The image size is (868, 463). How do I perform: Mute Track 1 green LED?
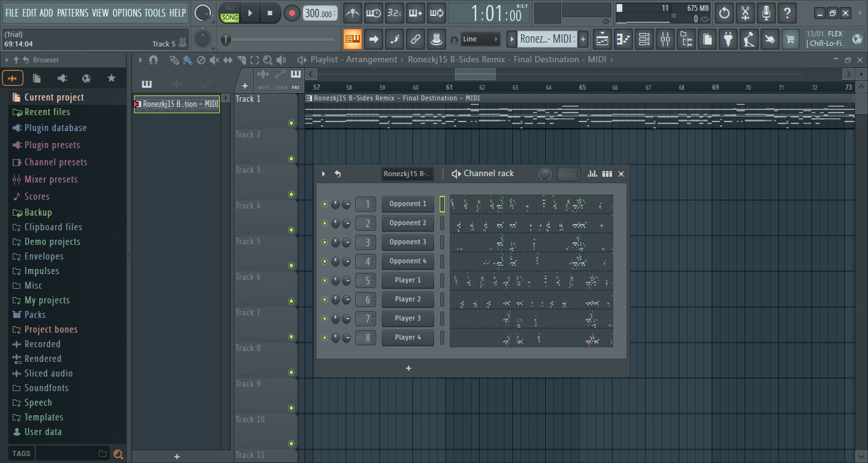[x=292, y=123]
